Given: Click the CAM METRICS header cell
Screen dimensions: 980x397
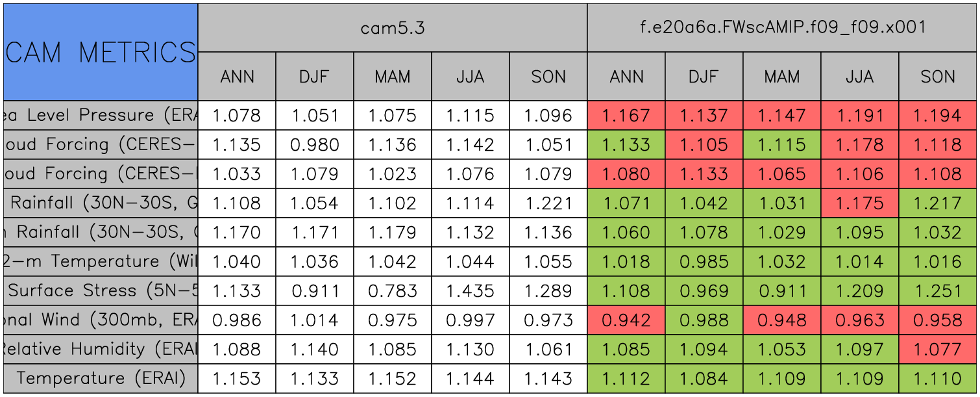Looking at the screenshot, I should coord(101,52).
